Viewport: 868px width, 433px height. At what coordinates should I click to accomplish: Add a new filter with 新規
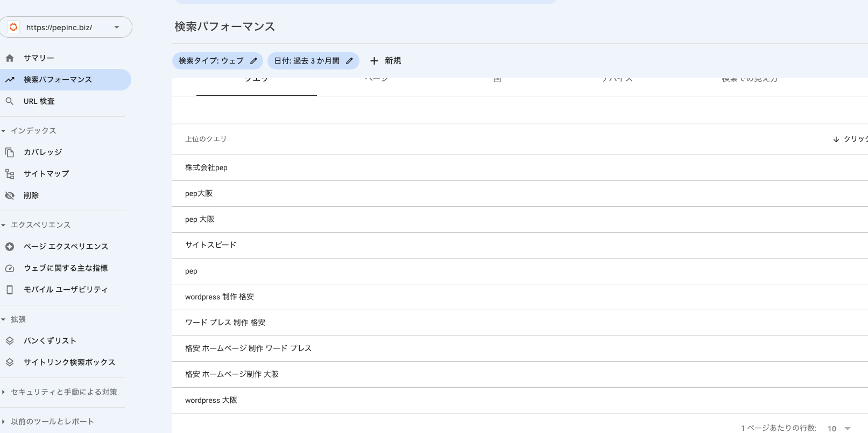point(385,61)
